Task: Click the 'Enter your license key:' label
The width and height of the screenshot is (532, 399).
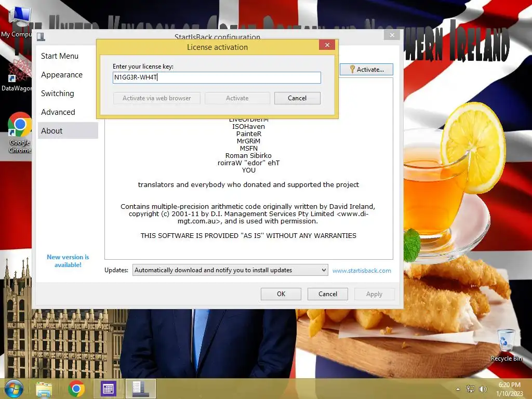Action: [143, 66]
